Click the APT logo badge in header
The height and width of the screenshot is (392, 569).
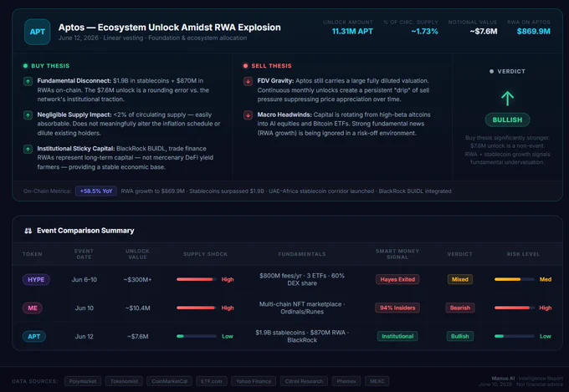coord(38,32)
